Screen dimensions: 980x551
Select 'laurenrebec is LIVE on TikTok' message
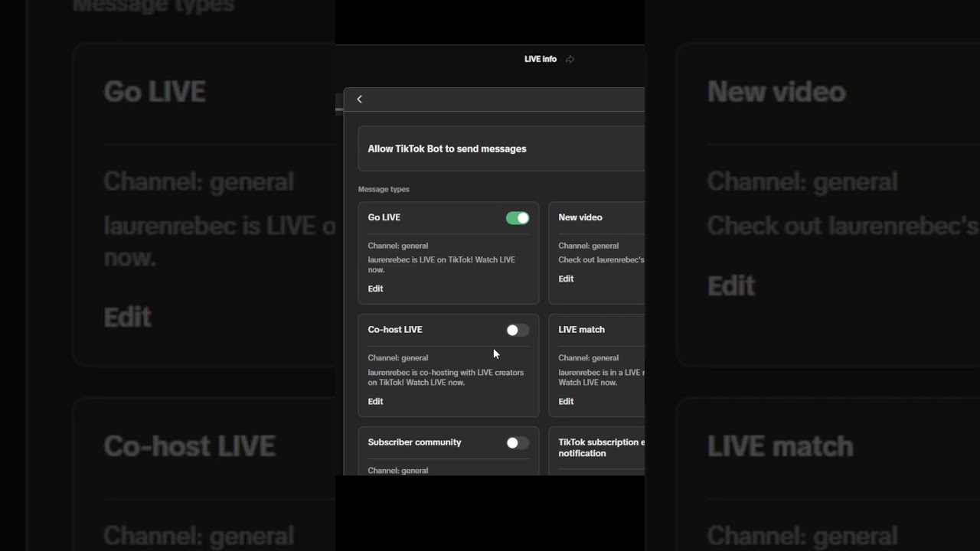(x=442, y=265)
